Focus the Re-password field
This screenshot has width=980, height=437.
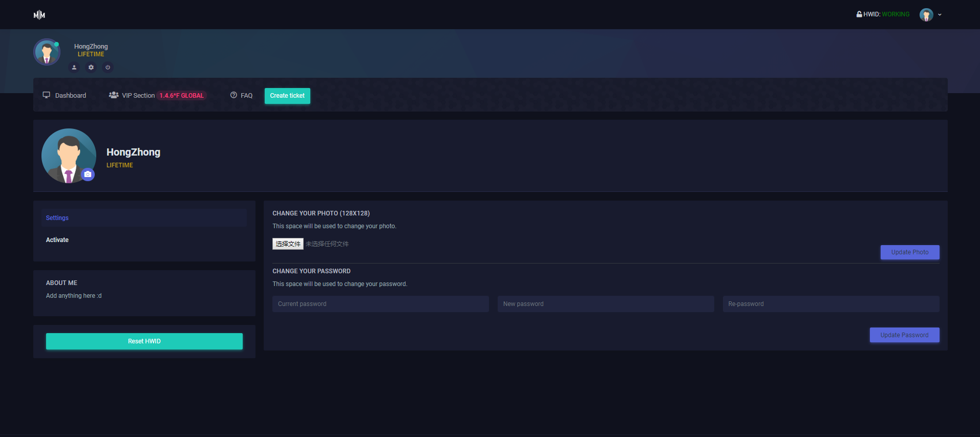[x=831, y=304]
